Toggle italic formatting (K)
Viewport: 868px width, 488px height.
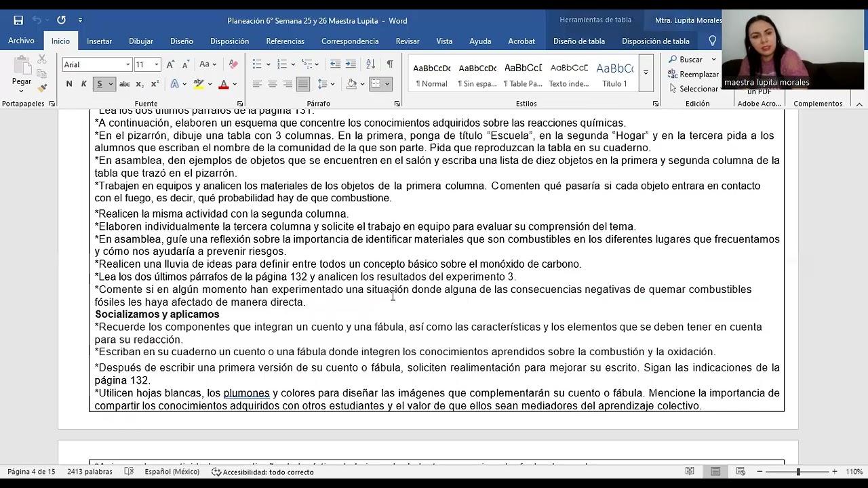[83, 84]
